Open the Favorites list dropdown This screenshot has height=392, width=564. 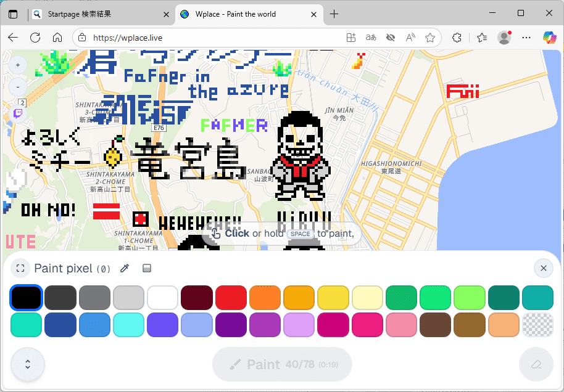(x=482, y=38)
